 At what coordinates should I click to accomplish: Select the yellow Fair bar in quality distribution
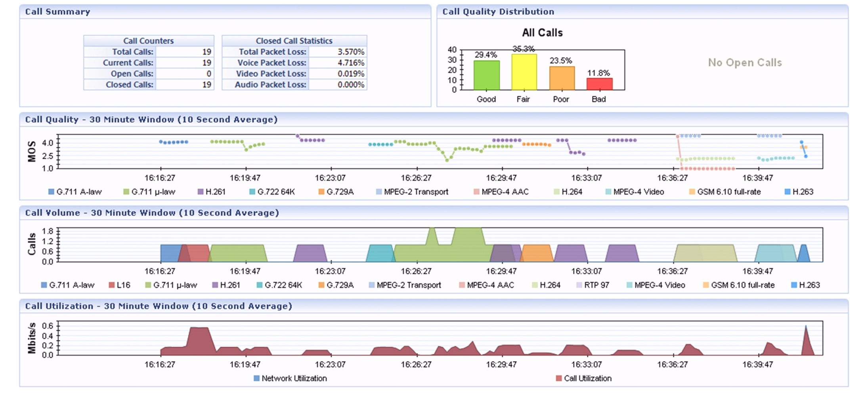click(x=524, y=72)
